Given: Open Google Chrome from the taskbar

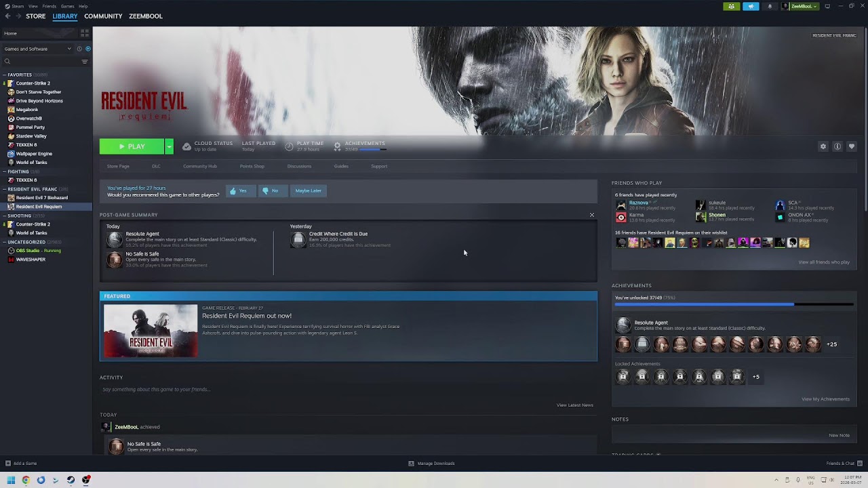Looking at the screenshot, I should 26,480.
